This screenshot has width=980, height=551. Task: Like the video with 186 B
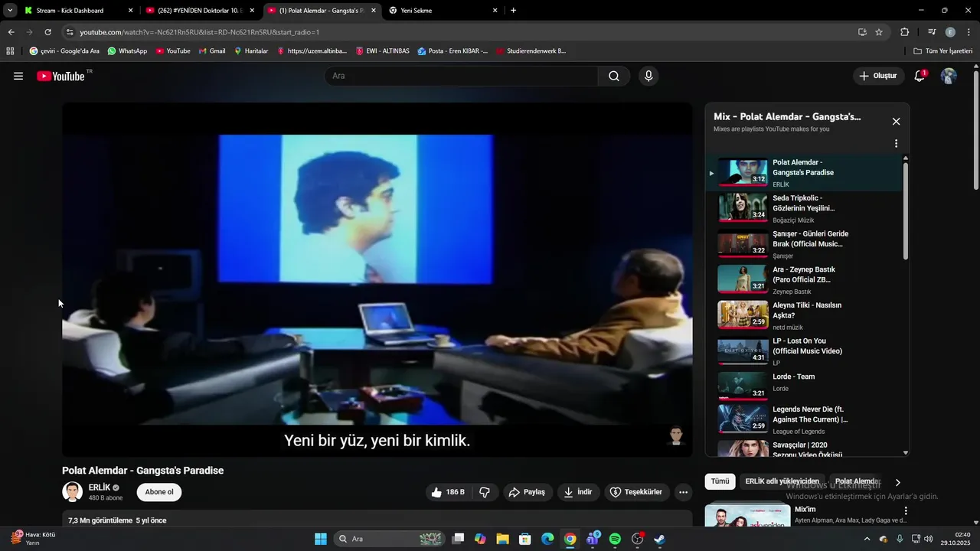click(x=449, y=492)
